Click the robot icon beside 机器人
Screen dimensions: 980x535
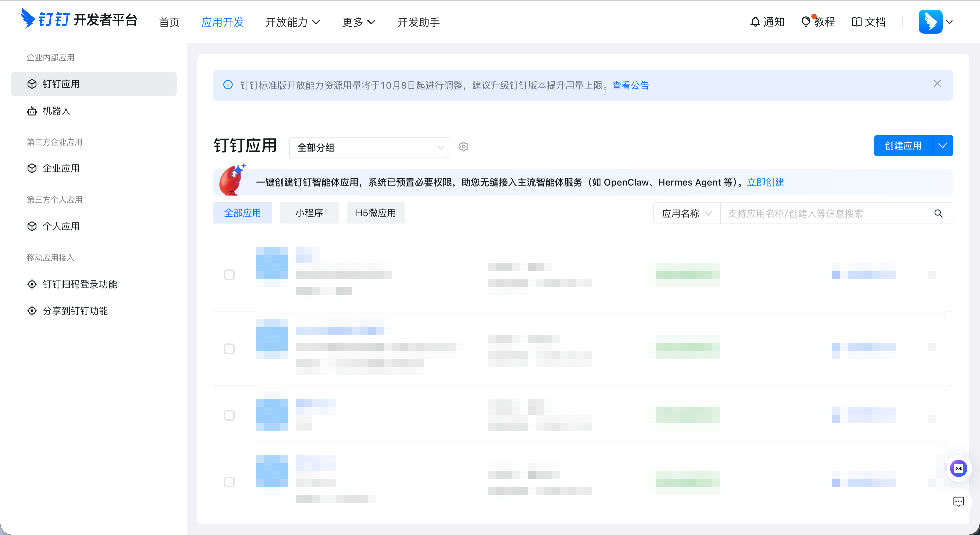click(x=32, y=111)
